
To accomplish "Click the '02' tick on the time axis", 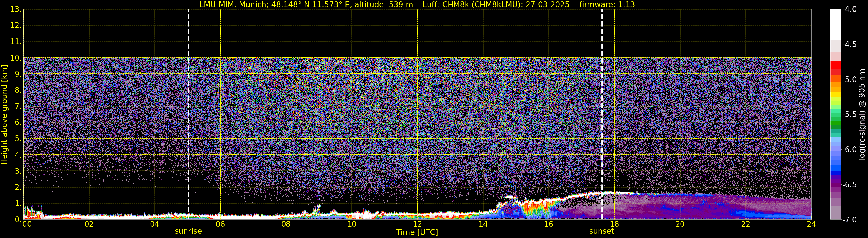I will 89,224.
